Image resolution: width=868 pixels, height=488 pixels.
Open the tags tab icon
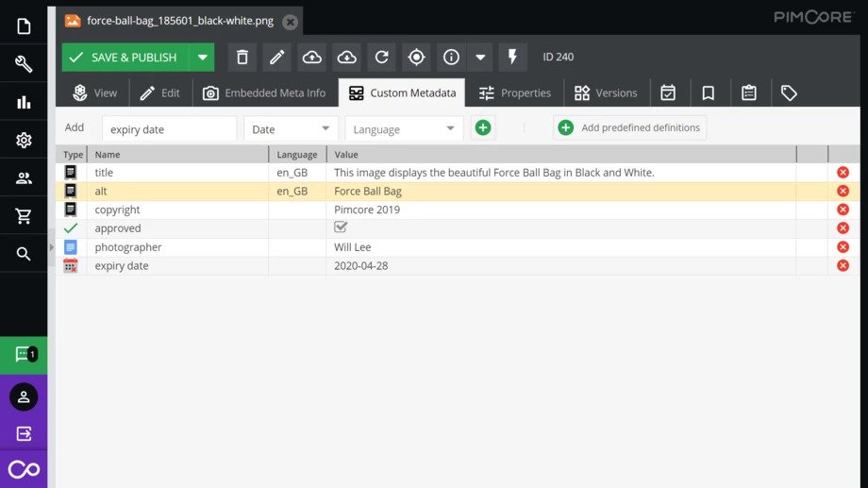pyautogui.click(x=789, y=93)
